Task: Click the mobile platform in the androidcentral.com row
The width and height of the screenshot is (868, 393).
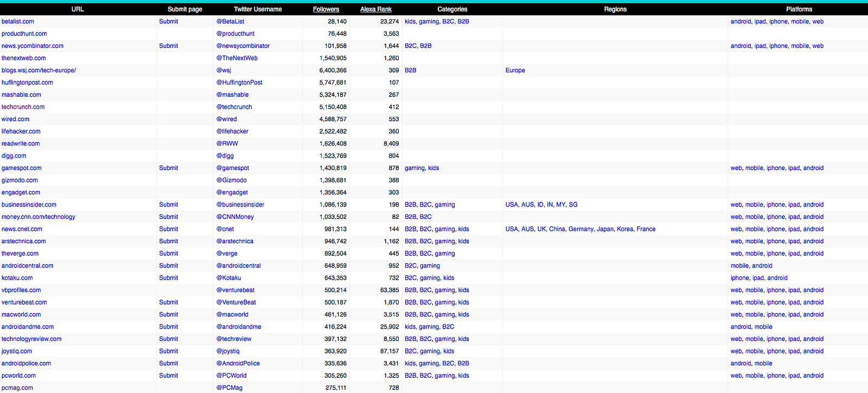Action: pos(740,266)
